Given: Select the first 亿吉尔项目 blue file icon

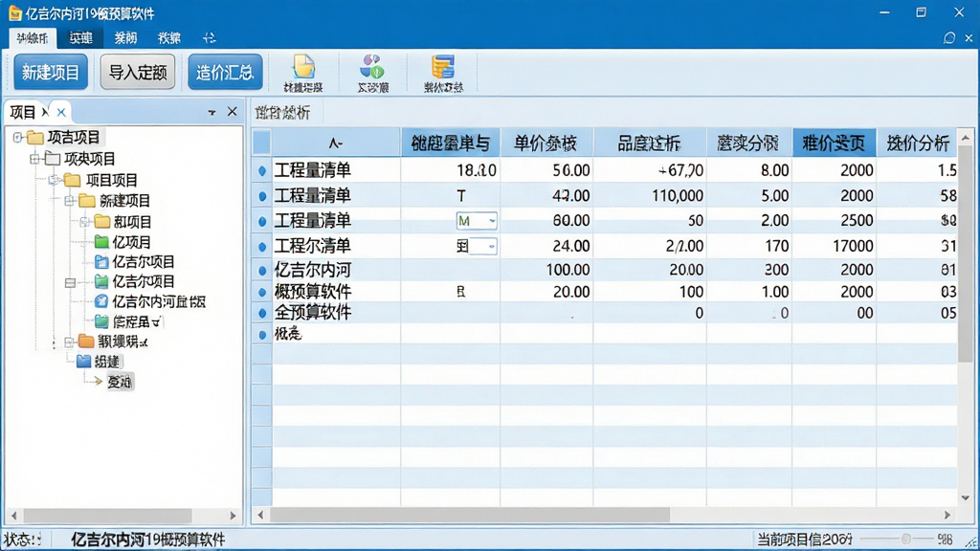Looking at the screenshot, I should click(101, 262).
